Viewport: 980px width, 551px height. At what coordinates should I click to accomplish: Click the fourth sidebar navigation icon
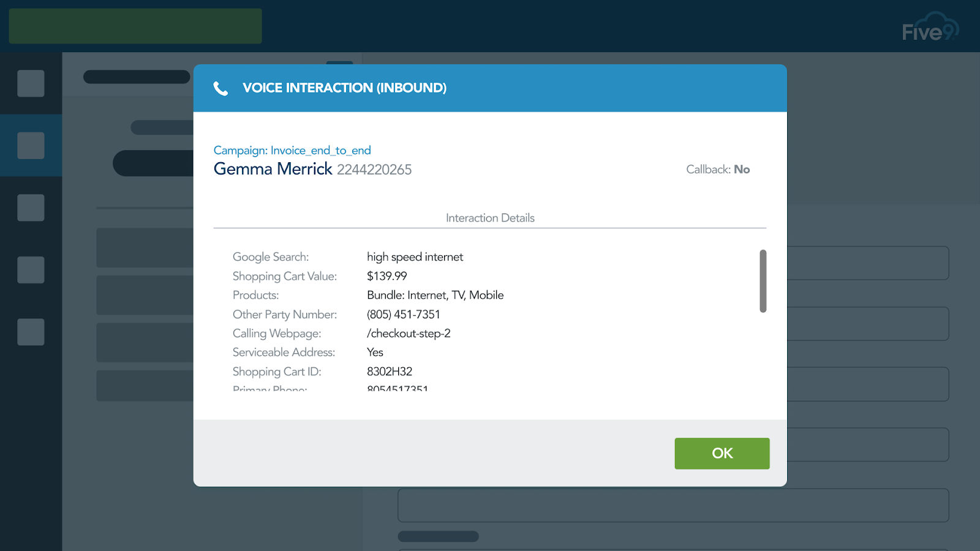(x=31, y=269)
